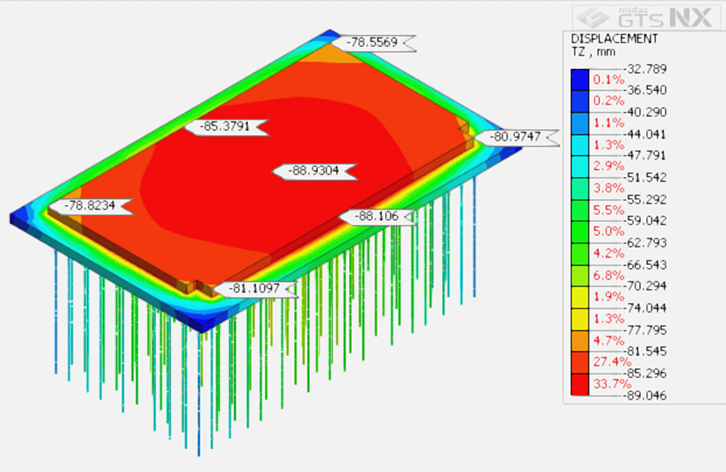Select the -80.9747 probe label
This screenshot has width=726, height=472.
coord(517,137)
